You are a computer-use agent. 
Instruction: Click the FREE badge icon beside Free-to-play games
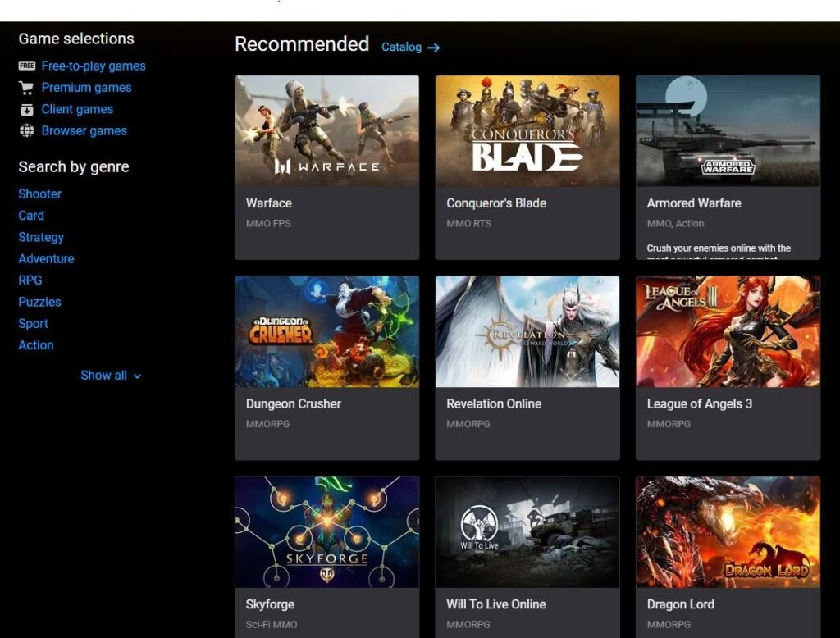[27, 66]
